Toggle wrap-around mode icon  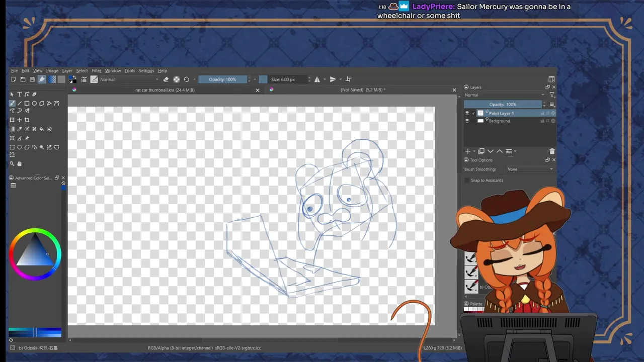point(349,79)
